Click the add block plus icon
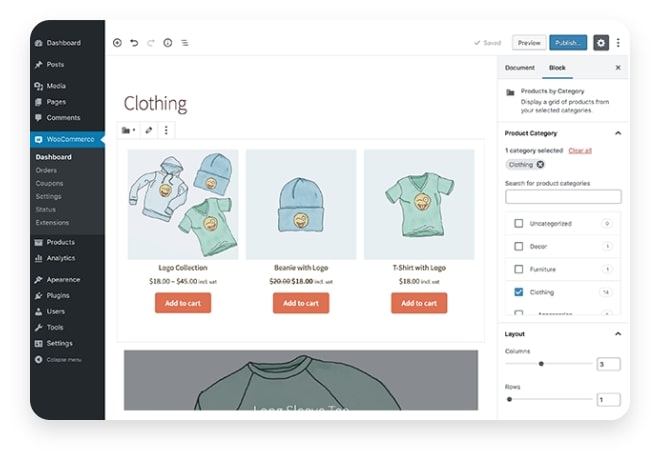Screen dimensions: 660x460 [117, 43]
